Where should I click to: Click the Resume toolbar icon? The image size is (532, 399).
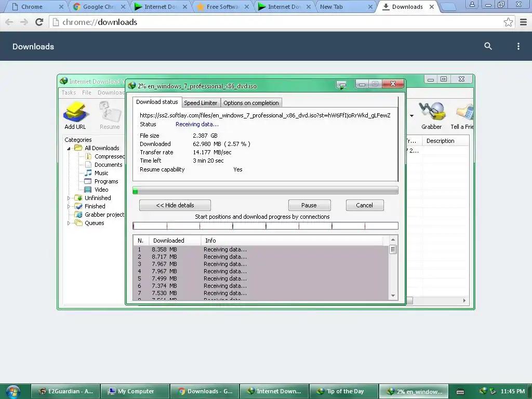click(x=110, y=112)
